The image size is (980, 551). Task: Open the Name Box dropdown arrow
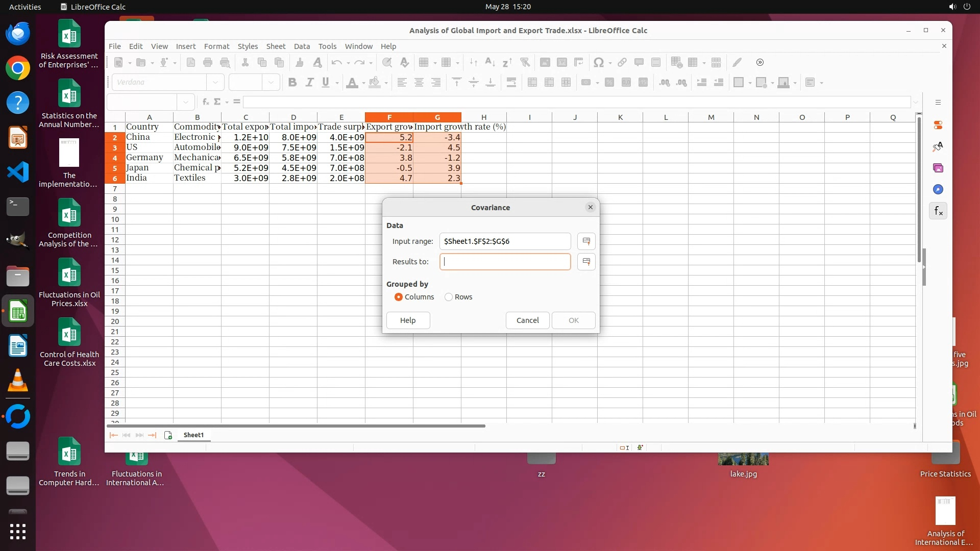[186, 102]
